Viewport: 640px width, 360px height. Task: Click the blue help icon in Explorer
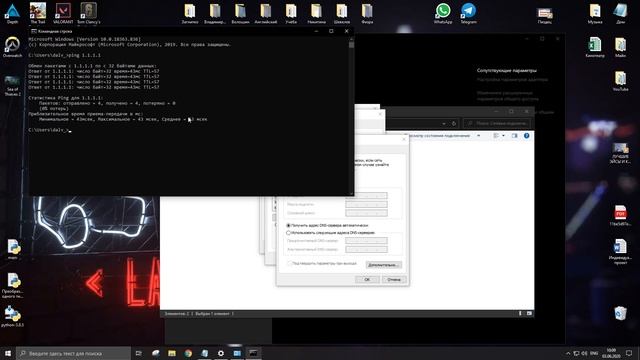click(527, 136)
